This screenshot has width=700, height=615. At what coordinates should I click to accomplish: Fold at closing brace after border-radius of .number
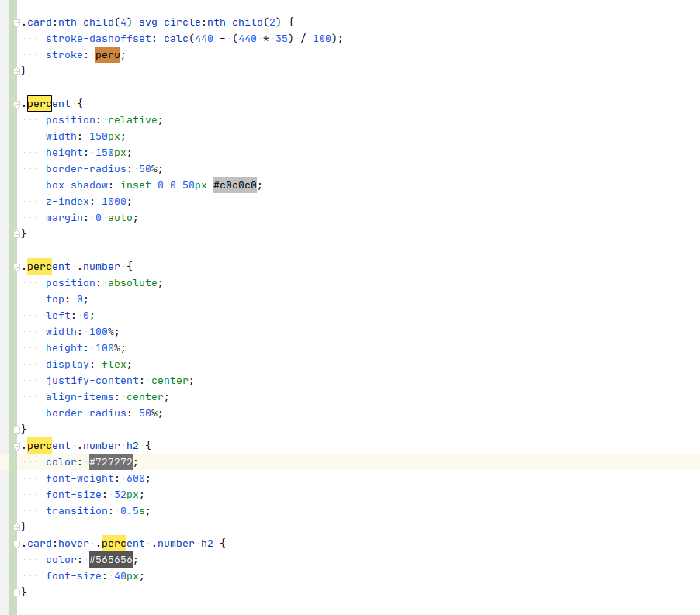[x=16, y=429]
